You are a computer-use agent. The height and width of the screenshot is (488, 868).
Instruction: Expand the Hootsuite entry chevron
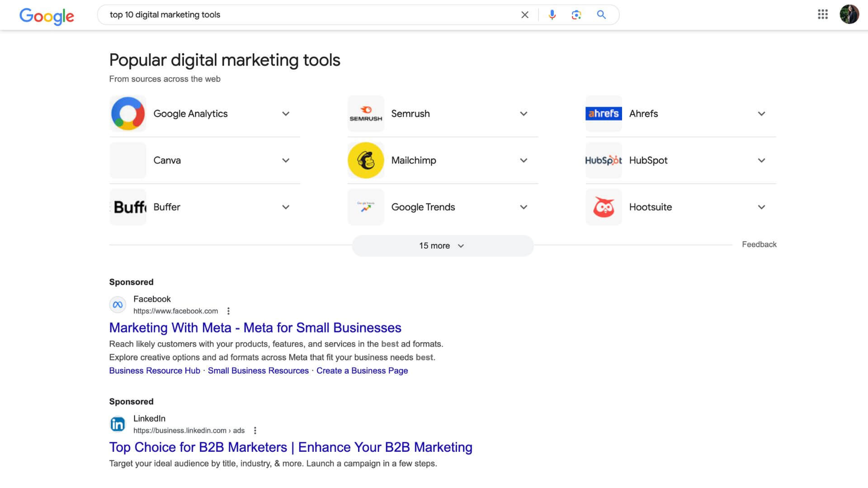[x=761, y=207]
